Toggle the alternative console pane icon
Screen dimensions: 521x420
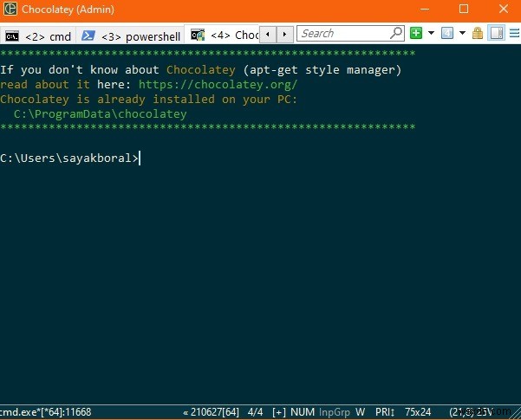pyautogui.click(x=497, y=33)
